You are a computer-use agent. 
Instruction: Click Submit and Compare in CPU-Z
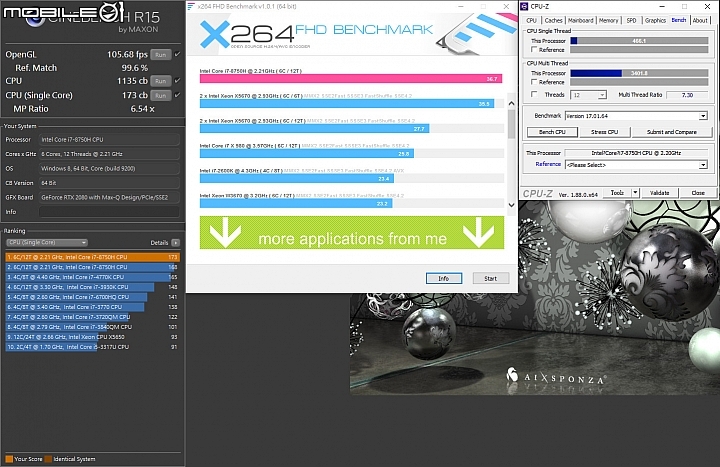point(672,132)
